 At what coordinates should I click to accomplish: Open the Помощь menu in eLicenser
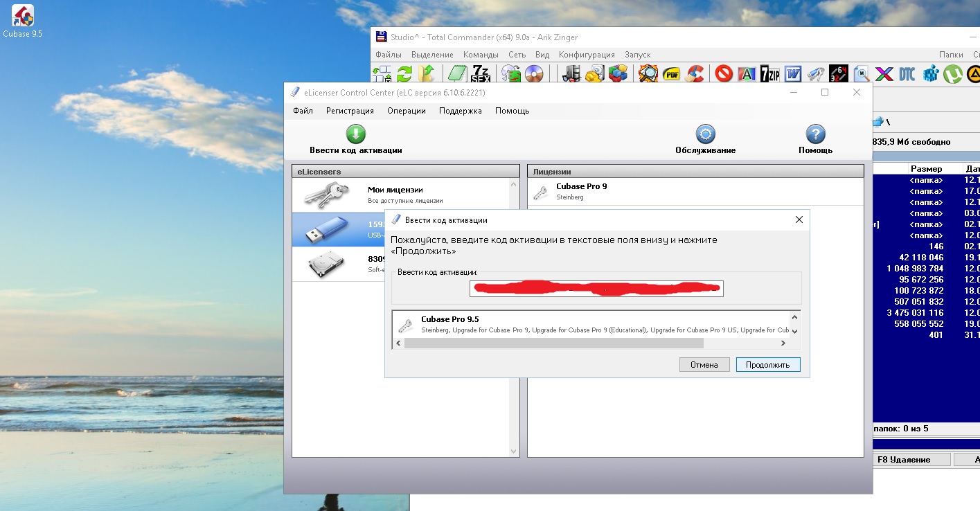(512, 111)
